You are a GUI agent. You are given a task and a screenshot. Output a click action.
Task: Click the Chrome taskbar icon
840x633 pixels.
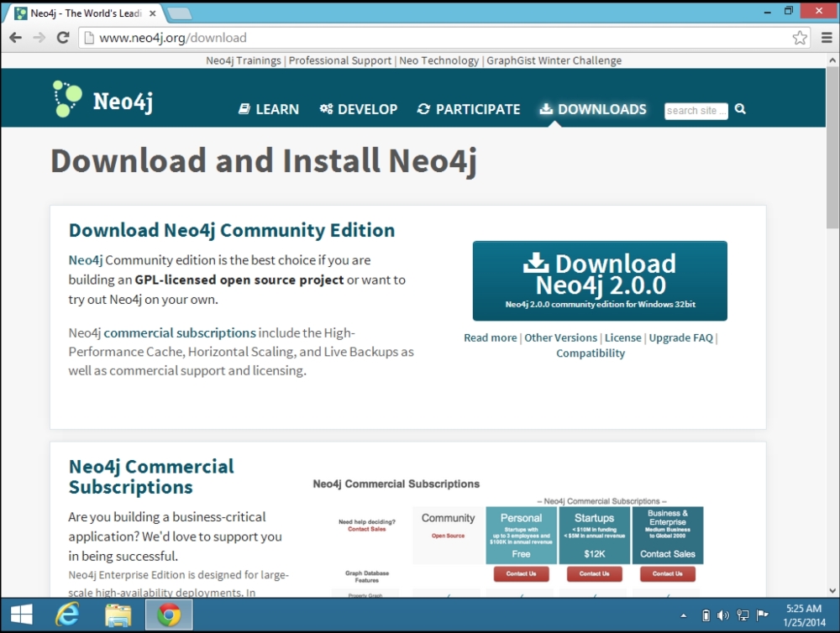(x=169, y=615)
